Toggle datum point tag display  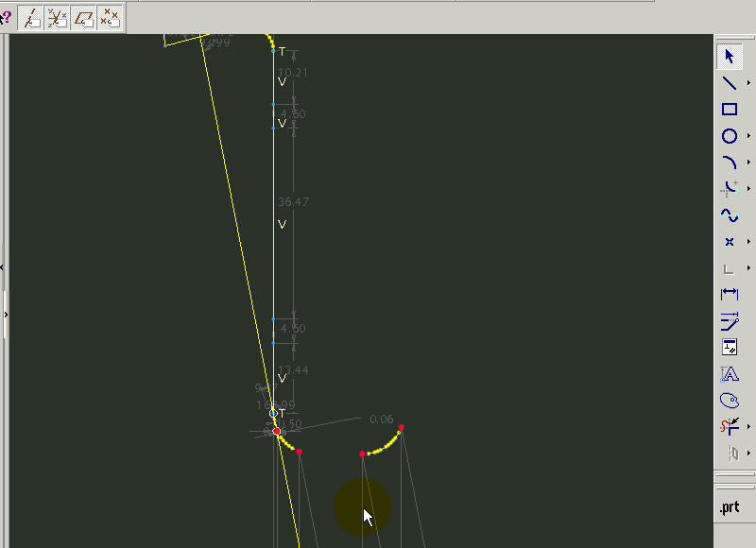click(x=110, y=18)
